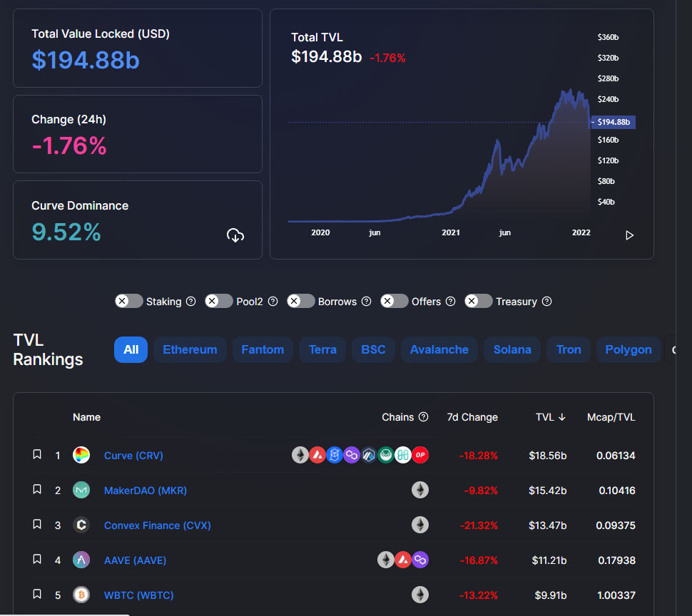The image size is (692, 616).
Task: Click Avalanche chain icon in Curve row
Action: coord(317,455)
